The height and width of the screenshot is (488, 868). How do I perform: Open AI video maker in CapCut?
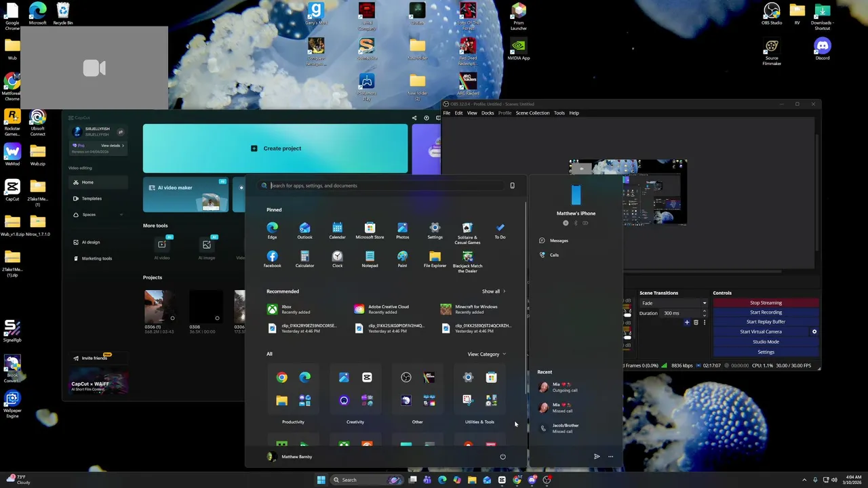pos(185,195)
